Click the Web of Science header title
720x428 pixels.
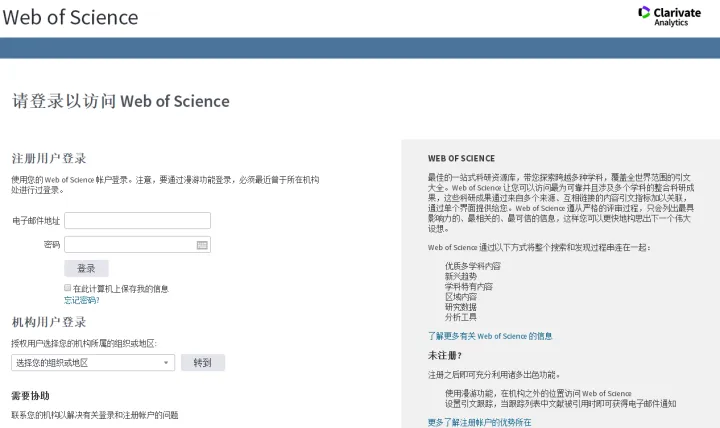[70, 17]
